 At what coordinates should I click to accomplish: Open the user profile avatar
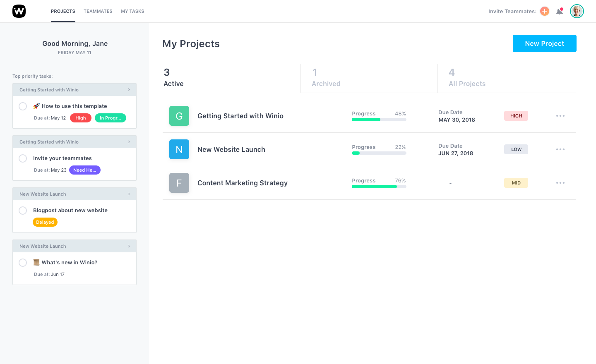coord(577,11)
